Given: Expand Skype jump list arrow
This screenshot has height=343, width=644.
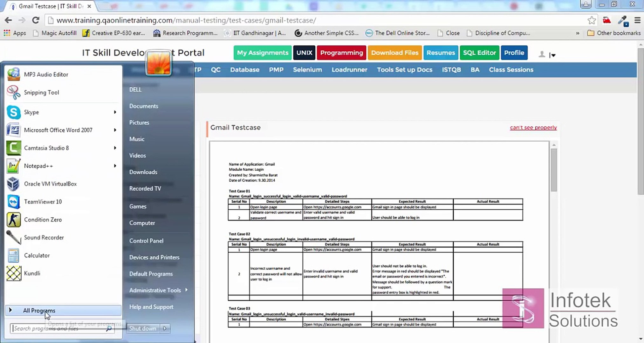Looking at the screenshot, I should pyautogui.click(x=115, y=112).
